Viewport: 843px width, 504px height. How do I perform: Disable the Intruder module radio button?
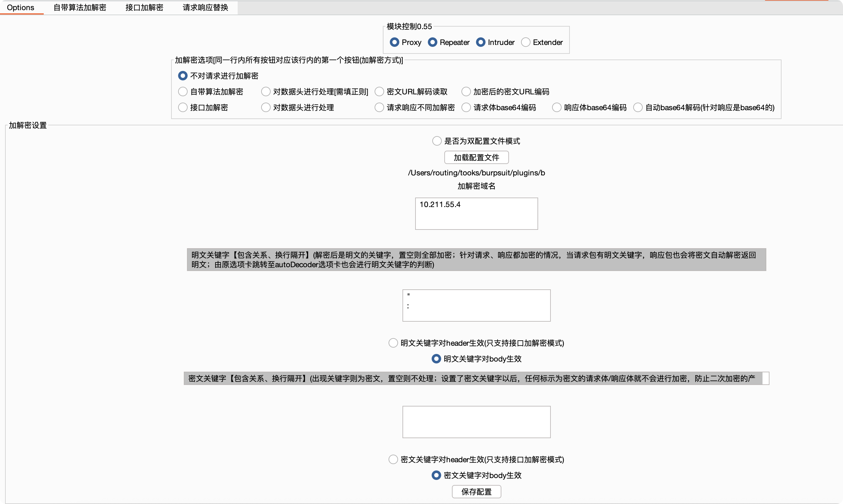click(481, 42)
